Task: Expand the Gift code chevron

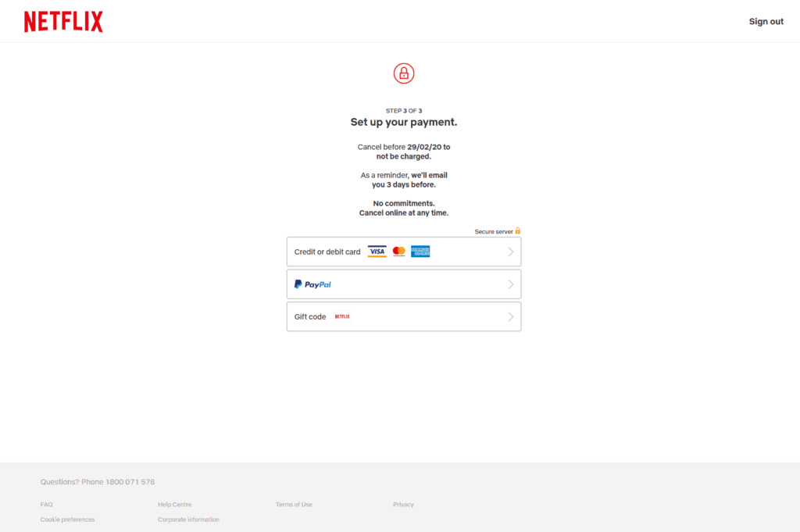Action: 511,316
